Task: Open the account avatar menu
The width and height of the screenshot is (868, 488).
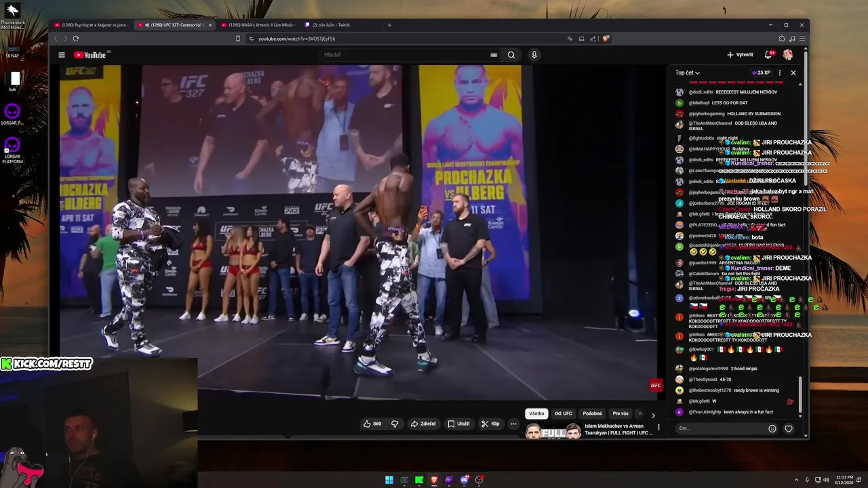Action: pos(788,55)
